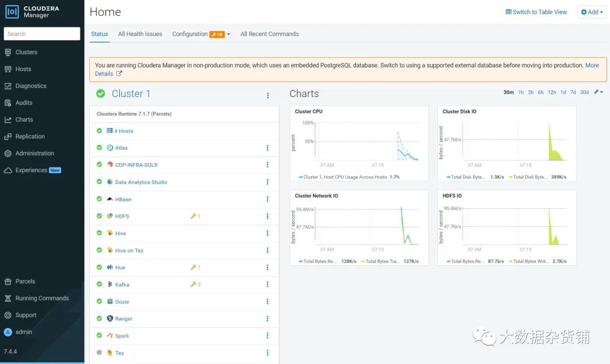Click the Cluster 1 green health checkmark
610x364 pixels.
coord(101,93)
